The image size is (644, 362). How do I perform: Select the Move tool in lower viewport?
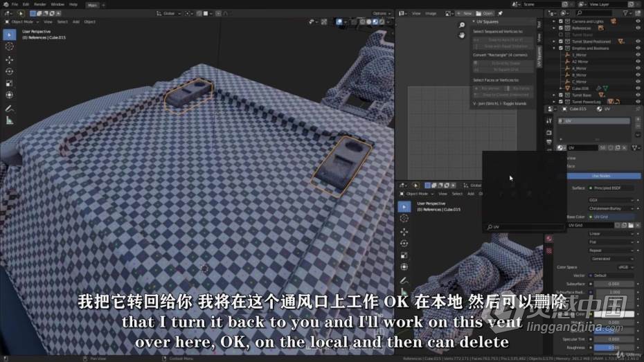tap(404, 231)
